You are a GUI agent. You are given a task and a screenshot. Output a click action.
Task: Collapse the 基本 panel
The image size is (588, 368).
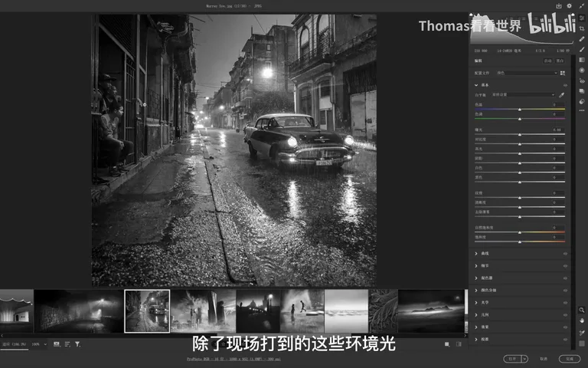[x=476, y=85]
